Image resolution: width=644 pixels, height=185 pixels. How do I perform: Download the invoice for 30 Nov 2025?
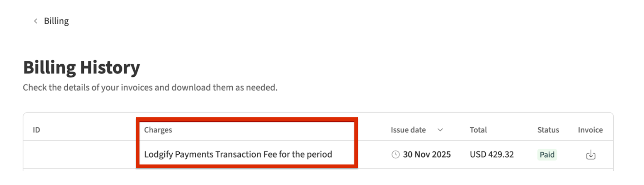(591, 155)
